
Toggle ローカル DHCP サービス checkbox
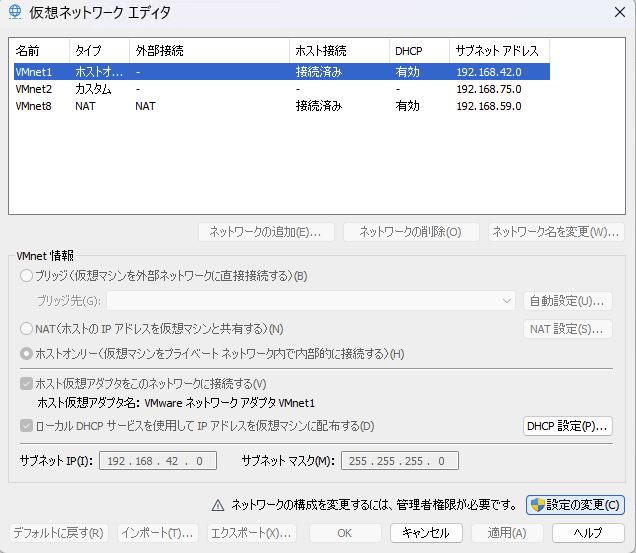(x=26, y=426)
